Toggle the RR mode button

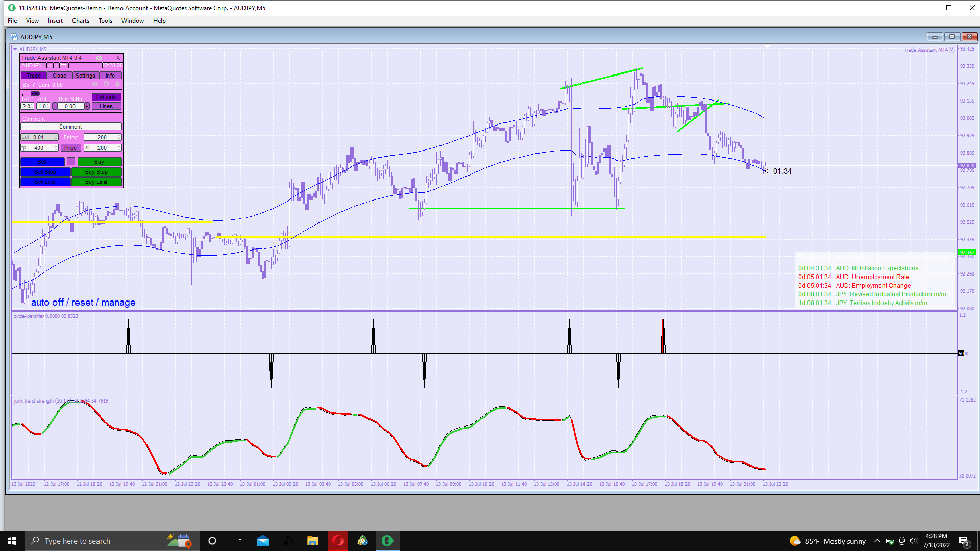click(35, 94)
